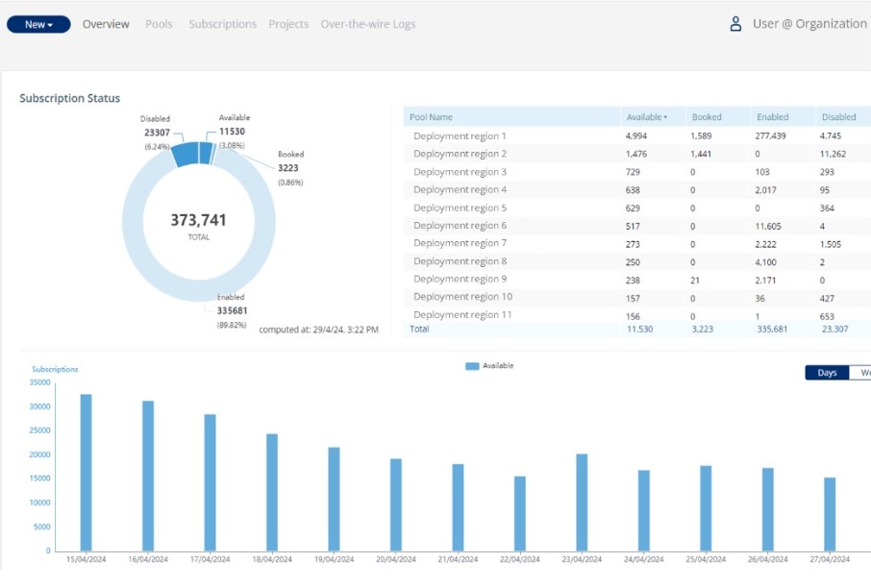Click the bar for 25/04/2024
The image size is (871, 588).
[706, 508]
